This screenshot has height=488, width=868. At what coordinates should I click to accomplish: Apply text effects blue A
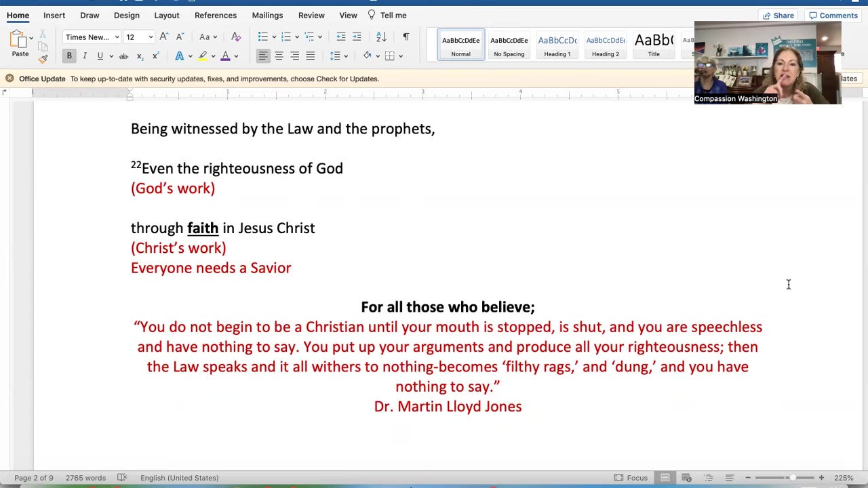pyautogui.click(x=180, y=56)
